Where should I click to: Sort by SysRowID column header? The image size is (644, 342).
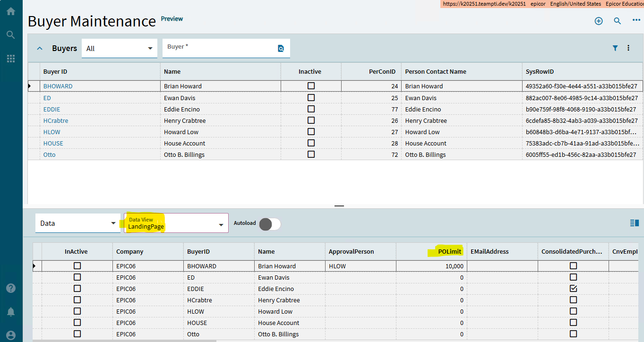[x=582, y=72]
